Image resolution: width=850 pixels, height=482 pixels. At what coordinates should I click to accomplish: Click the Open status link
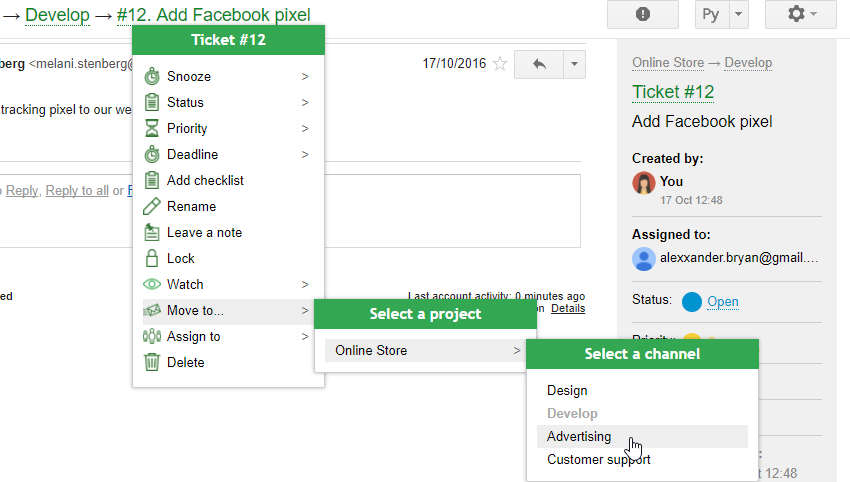tap(723, 301)
